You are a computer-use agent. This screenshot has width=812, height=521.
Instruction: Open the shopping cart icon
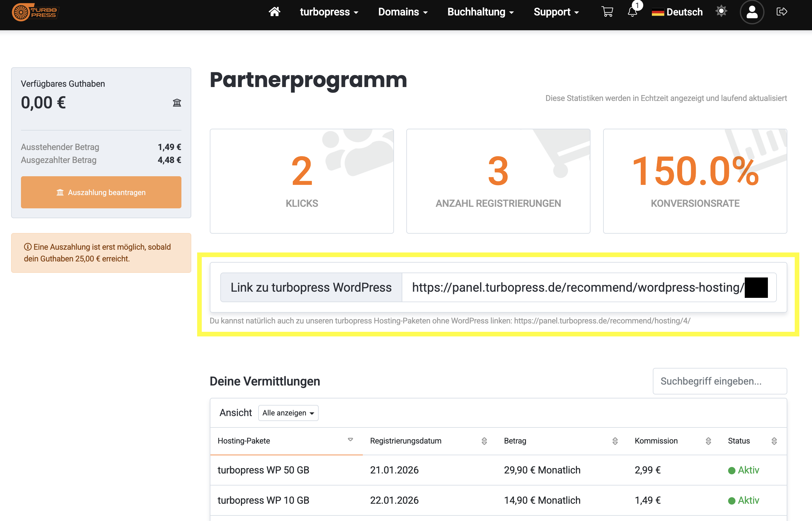(607, 12)
